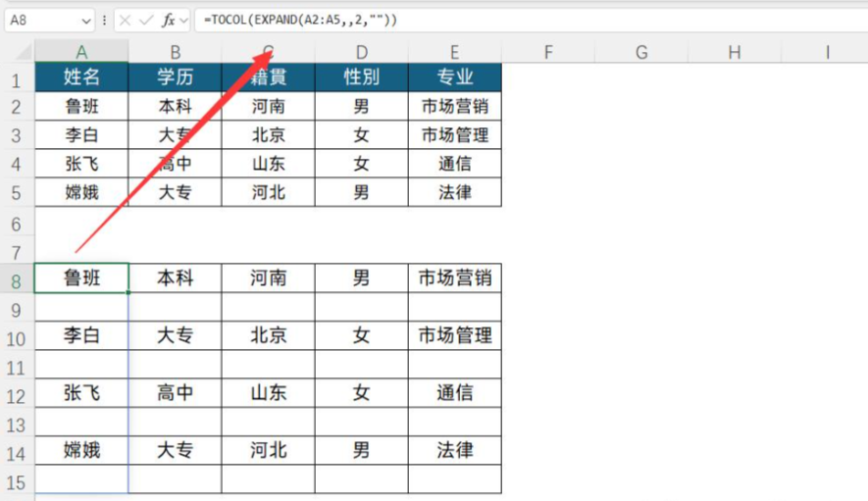This screenshot has height=501, width=868.
Task: Click the Insert Function fx icon
Action: pos(168,20)
